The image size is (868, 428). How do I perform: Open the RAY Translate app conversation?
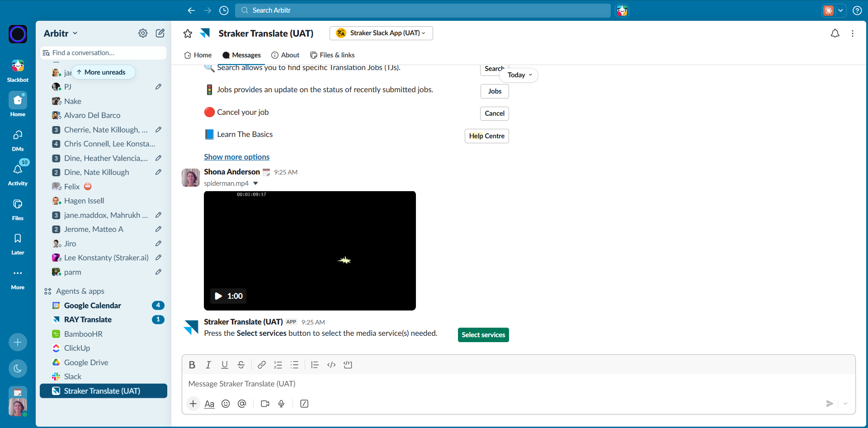[x=104, y=320]
